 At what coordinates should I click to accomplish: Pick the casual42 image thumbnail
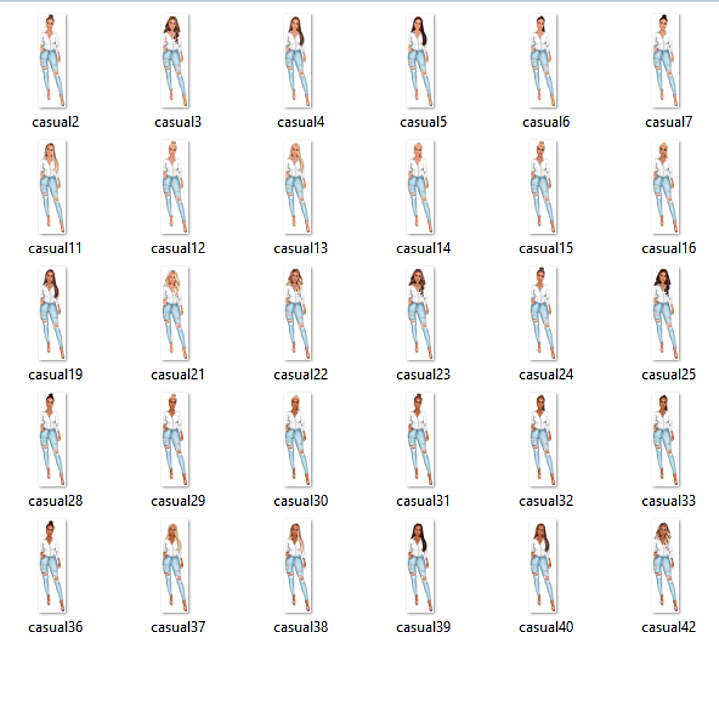coord(666,566)
